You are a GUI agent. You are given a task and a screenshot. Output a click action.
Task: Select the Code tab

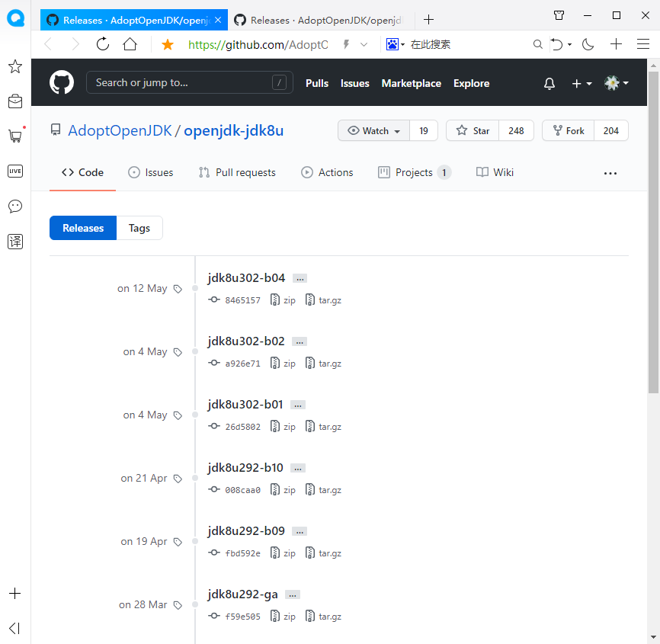tap(82, 172)
